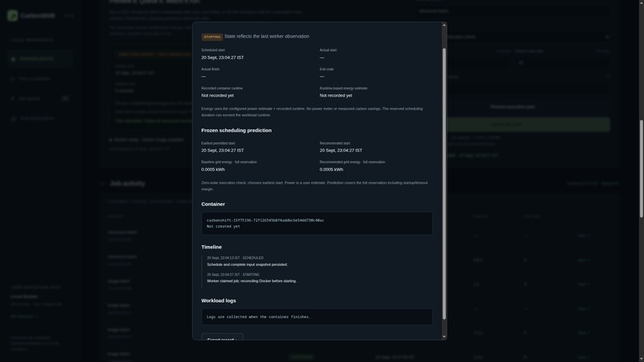Click 'State reflects the last worker observation' text
Image resolution: width=644 pixels, height=362 pixels.
267,36
